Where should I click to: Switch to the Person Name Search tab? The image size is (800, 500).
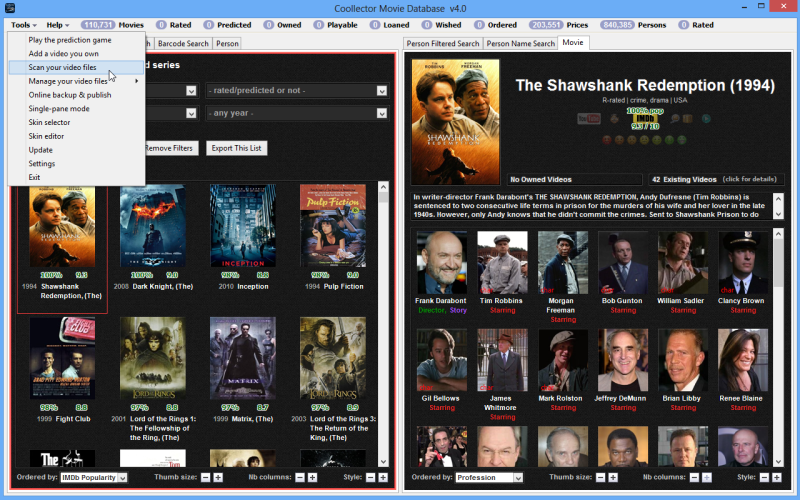[x=520, y=44]
